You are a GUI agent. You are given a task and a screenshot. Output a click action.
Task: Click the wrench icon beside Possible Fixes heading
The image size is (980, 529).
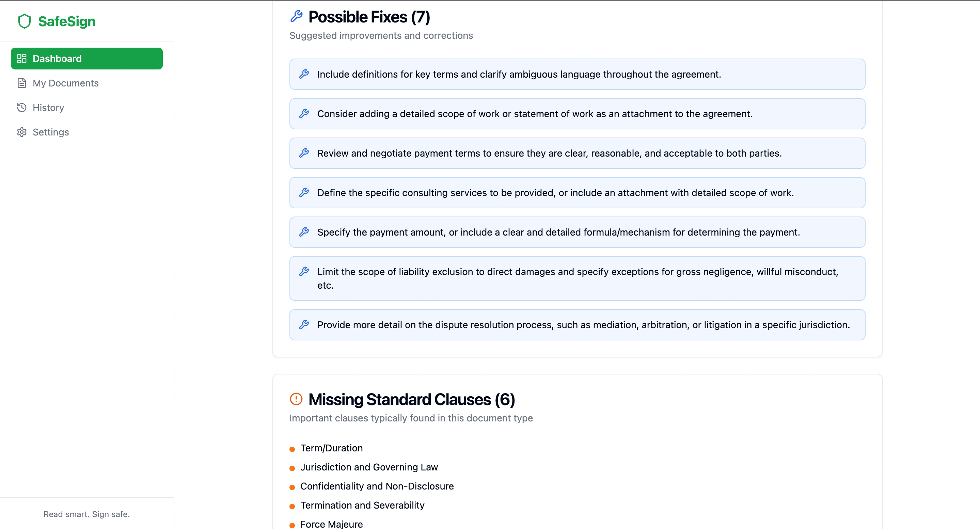tap(296, 16)
